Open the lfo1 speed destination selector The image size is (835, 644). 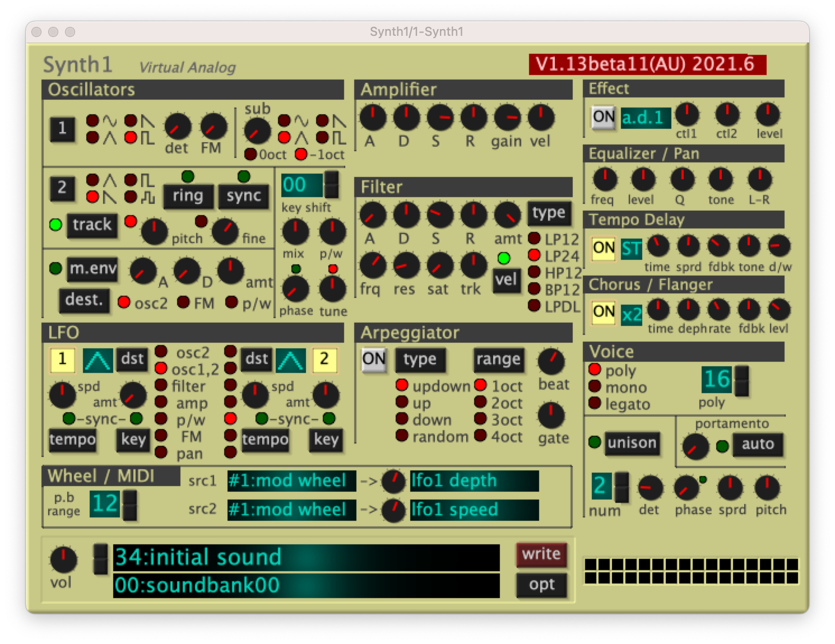[x=475, y=510]
